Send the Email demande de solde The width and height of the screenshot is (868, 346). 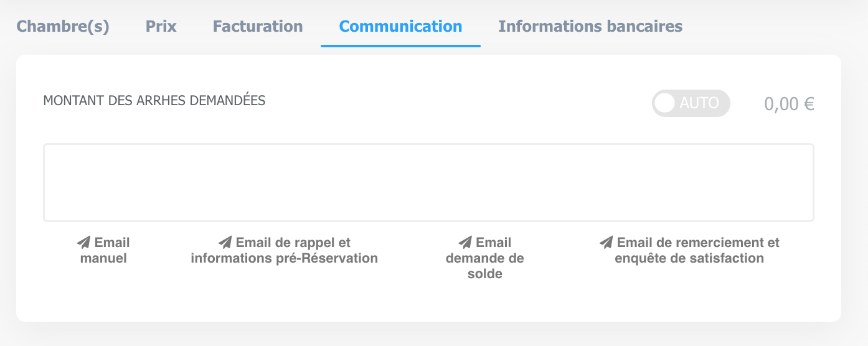[x=485, y=258]
